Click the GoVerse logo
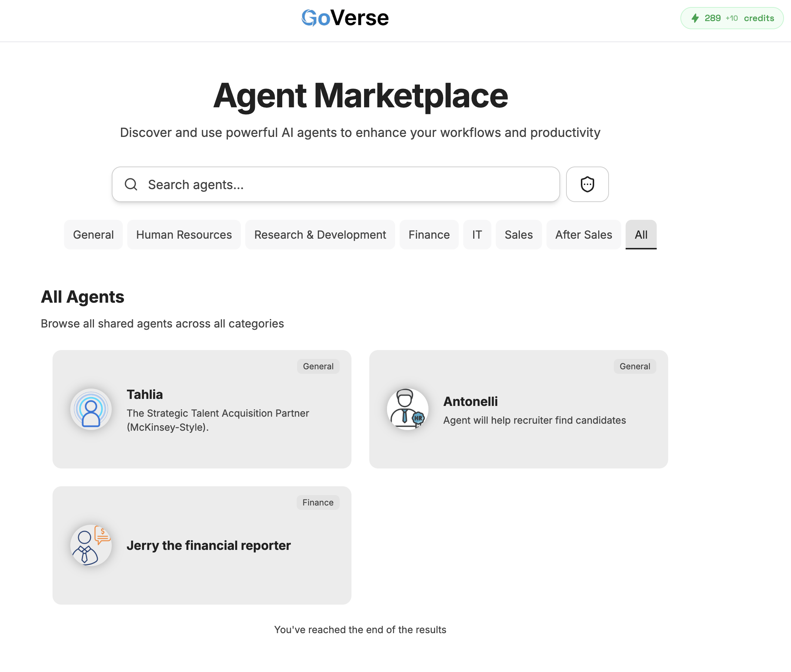 [x=345, y=17]
